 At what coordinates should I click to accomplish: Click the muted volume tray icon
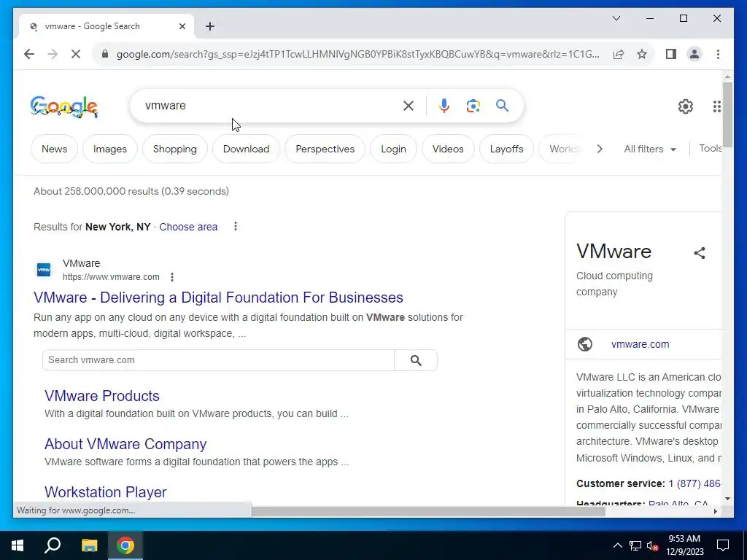(653, 545)
